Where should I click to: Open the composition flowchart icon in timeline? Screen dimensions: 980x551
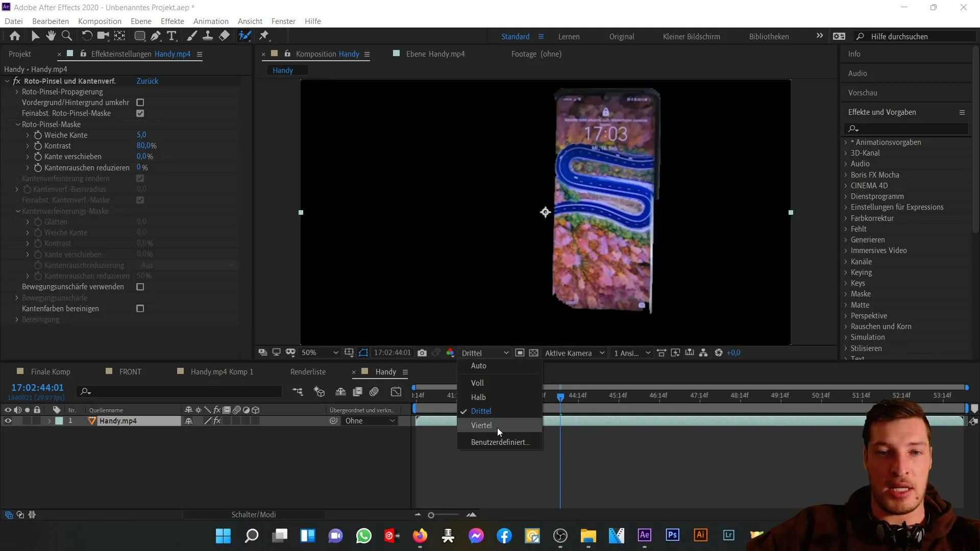point(298,391)
